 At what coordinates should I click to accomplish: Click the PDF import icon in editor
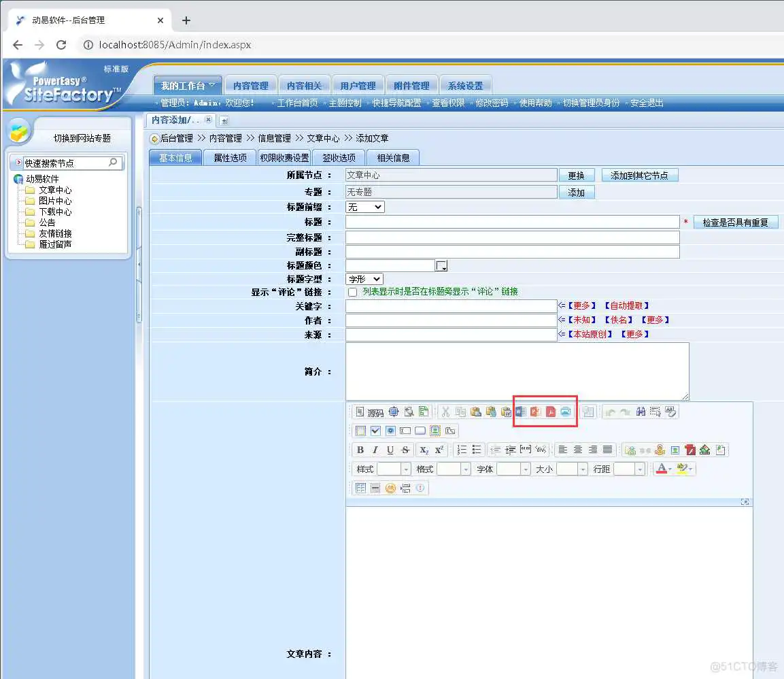click(551, 412)
